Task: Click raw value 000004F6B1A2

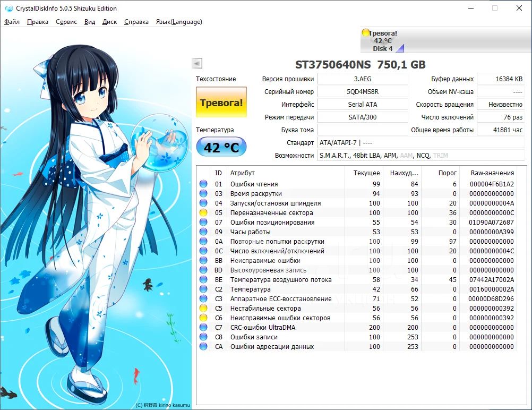Action: point(492,184)
